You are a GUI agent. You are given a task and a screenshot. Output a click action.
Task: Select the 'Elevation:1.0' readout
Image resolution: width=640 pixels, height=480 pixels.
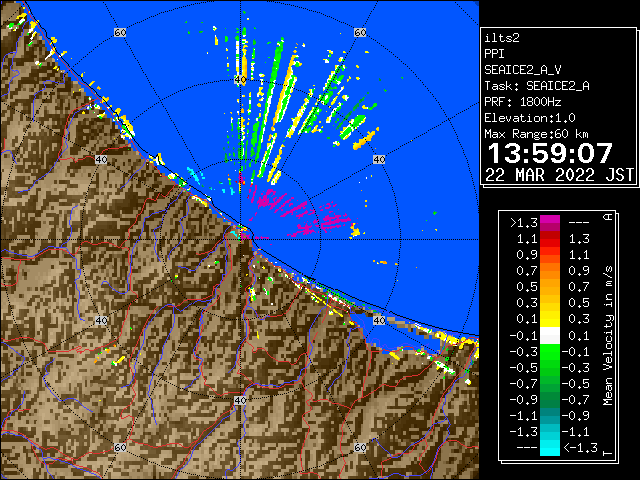pyautogui.click(x=530, y=118)
